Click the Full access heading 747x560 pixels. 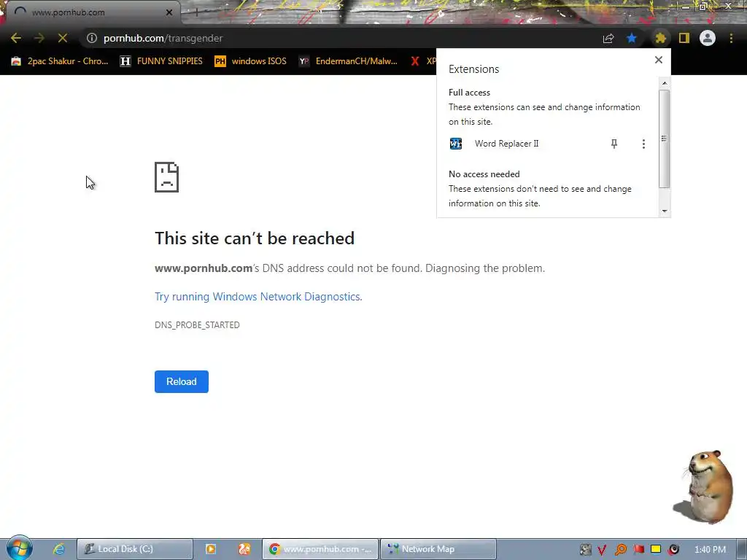pyautogui.click(x=469, y=93)
